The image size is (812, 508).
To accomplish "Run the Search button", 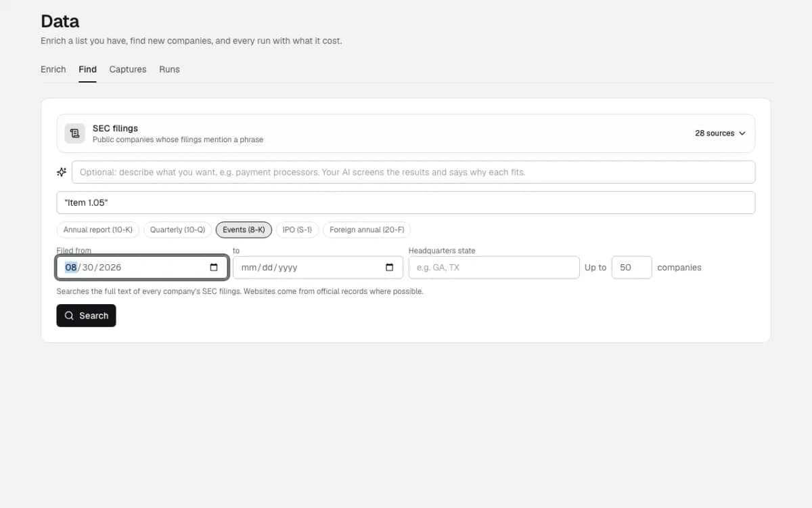I will 86,316.
